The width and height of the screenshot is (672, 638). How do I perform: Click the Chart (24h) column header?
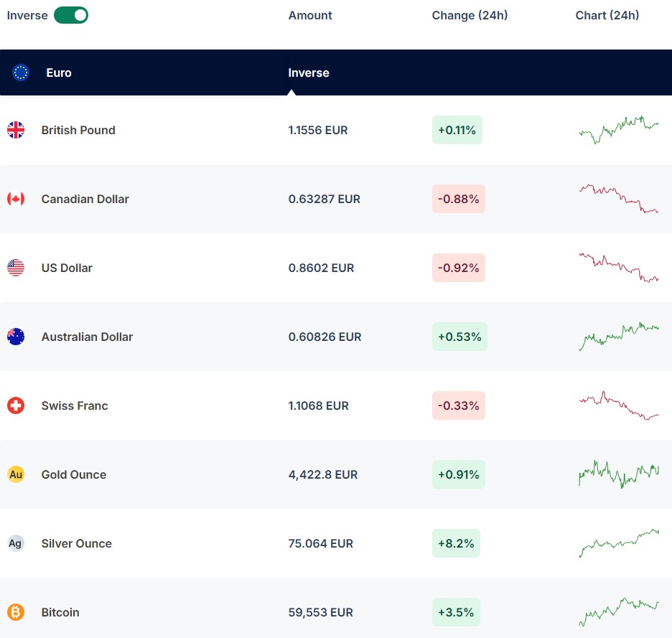click(x=607, y=15)
